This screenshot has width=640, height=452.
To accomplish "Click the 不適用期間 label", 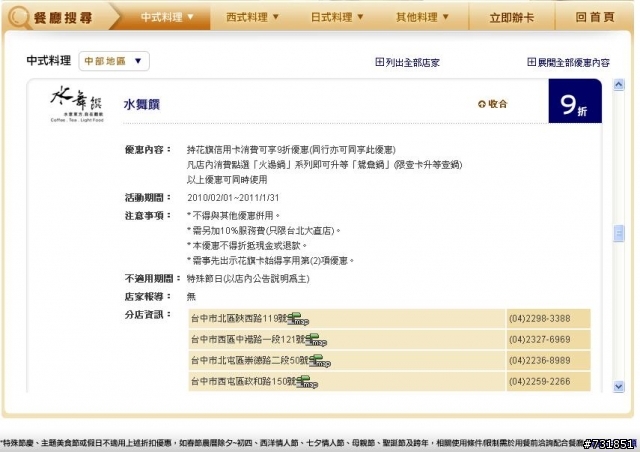I will pyautogui.click(x=152, y=279).
